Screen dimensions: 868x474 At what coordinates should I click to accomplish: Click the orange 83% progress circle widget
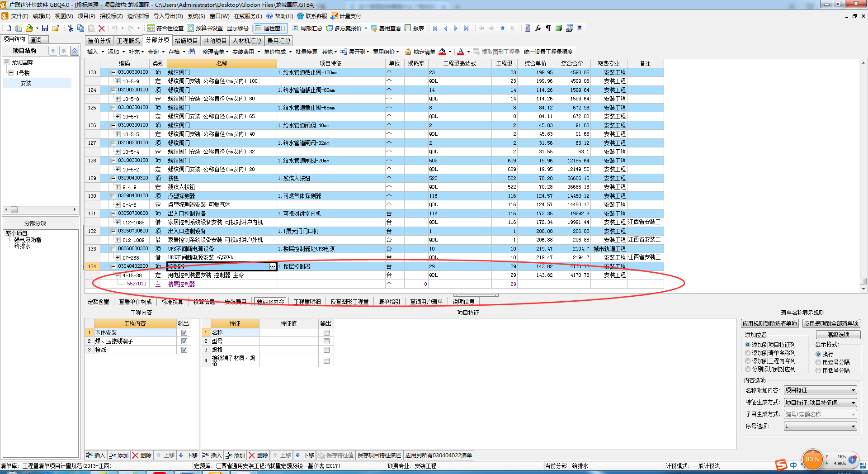pos(812,460)
